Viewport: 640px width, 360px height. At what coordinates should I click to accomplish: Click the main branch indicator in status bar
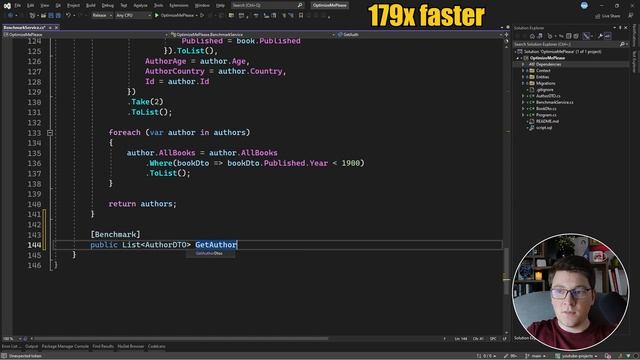[536, 356]
